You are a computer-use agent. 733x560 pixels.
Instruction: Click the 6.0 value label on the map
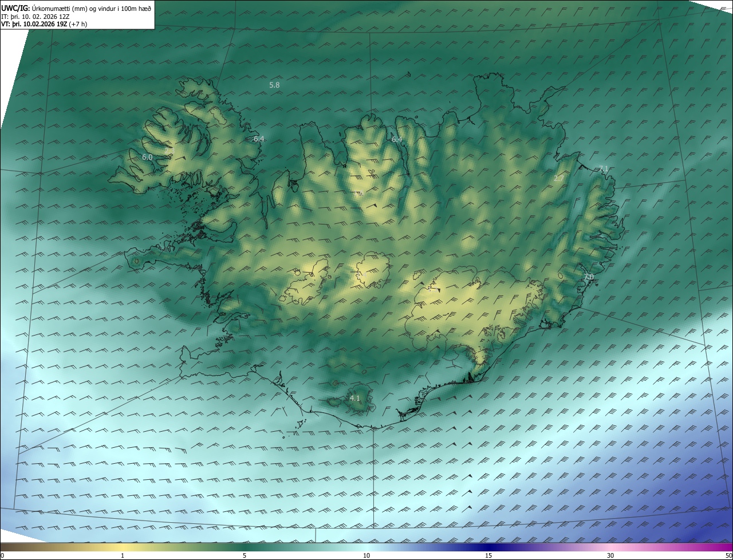click(147, 157)
